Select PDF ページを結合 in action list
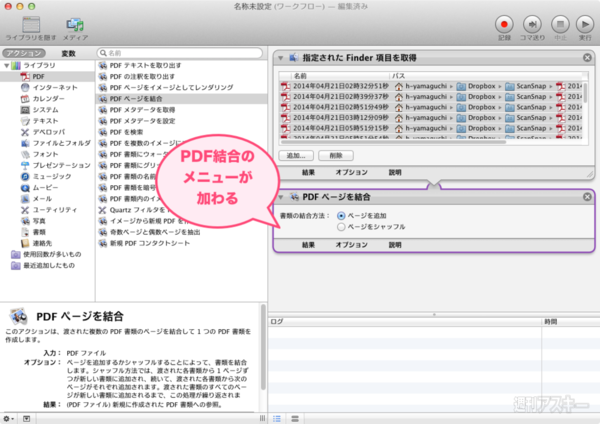Viewport: 600px width, 424px height. click(x=181, y=99)
